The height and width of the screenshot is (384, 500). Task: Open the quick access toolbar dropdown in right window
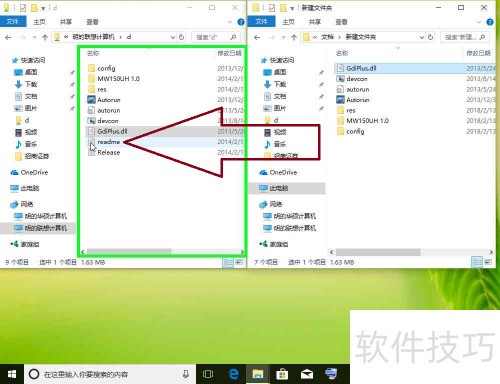pos(292,8)
